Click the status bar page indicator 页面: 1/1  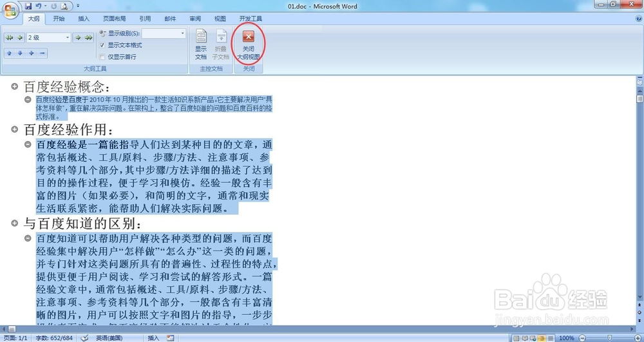[14, 338]
